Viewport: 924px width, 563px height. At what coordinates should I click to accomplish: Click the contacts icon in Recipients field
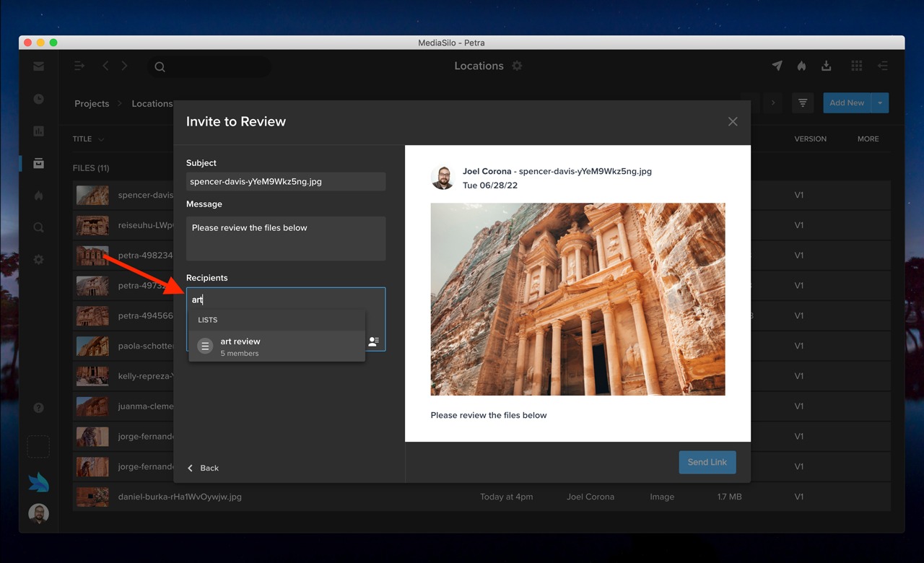click(x=373, y=341)
